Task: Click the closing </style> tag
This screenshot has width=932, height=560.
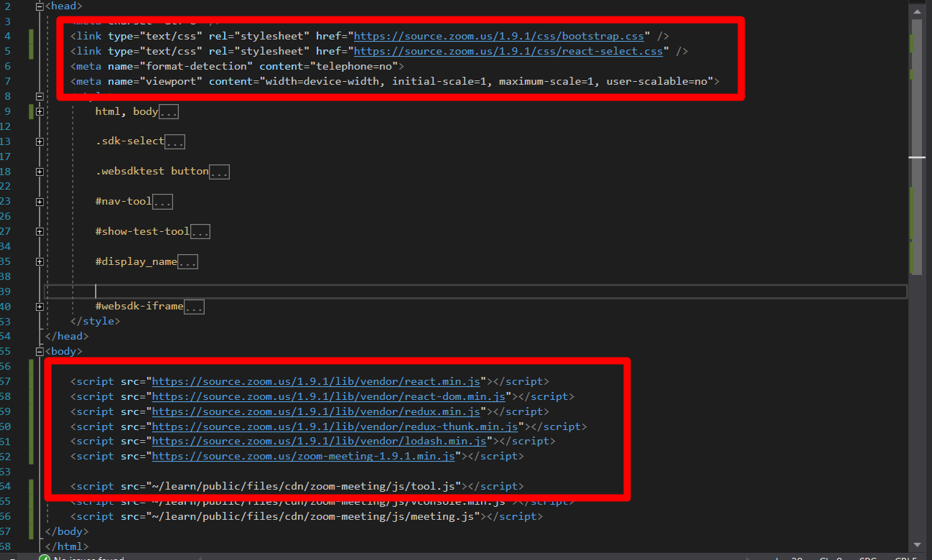Action: [x=95, y=322]
